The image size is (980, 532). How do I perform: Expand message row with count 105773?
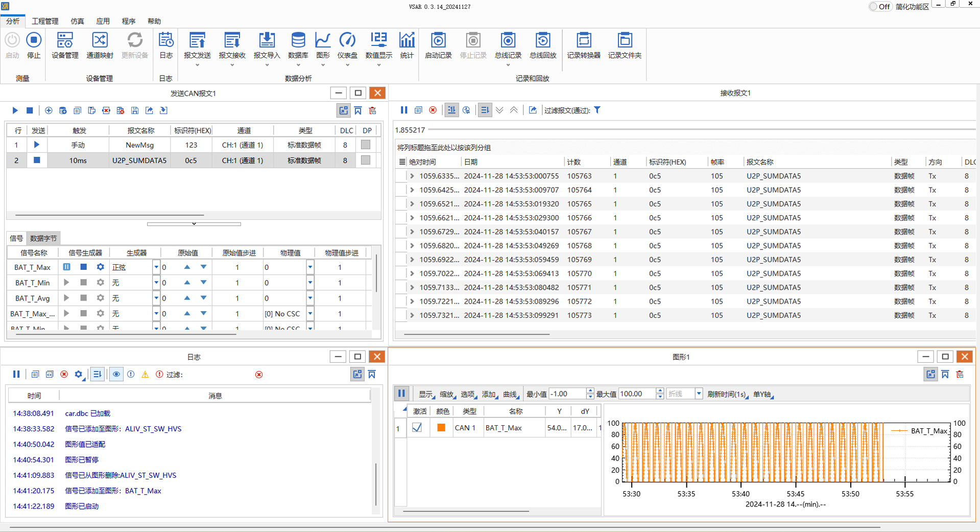click(x=412, y=315)
